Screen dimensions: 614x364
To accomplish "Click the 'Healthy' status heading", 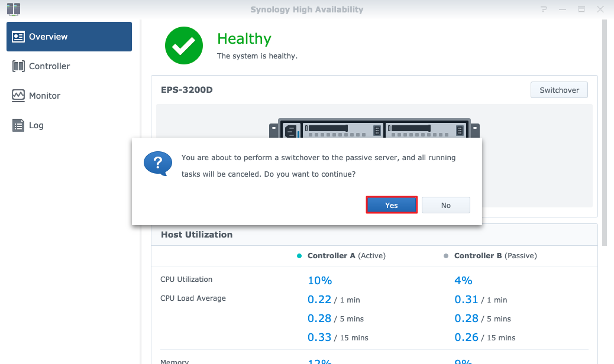I will 244,39.
